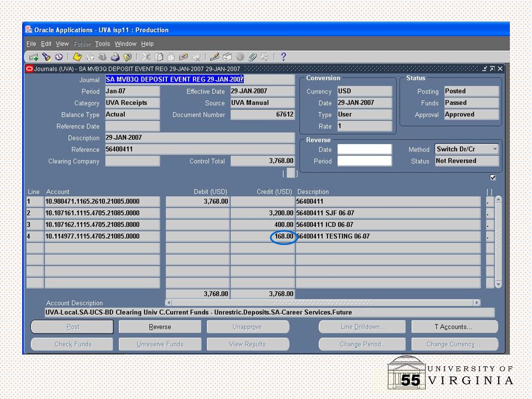The image size is (532, 399).
Task: Click the T Accounts button
Action: click(x=454, y=327)
